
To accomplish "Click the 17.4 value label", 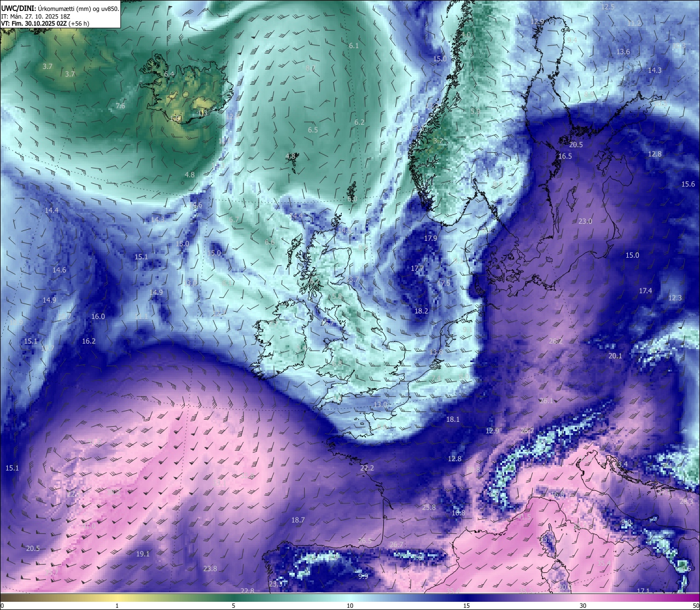I will coord(645,291).
